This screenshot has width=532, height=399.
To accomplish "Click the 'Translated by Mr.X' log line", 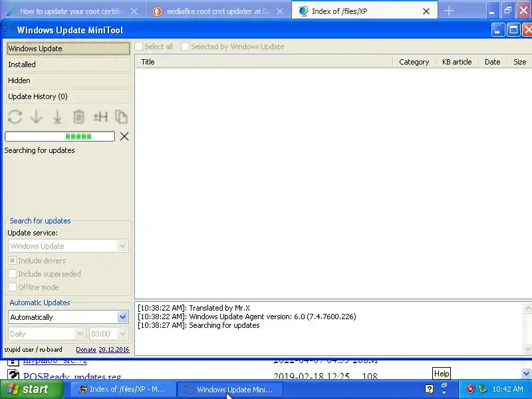I will [194, 308].
